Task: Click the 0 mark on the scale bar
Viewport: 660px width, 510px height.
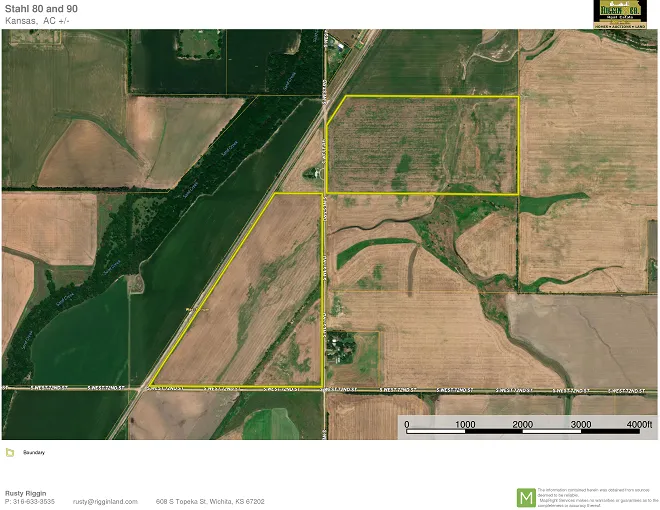Action: coord(407,425)
